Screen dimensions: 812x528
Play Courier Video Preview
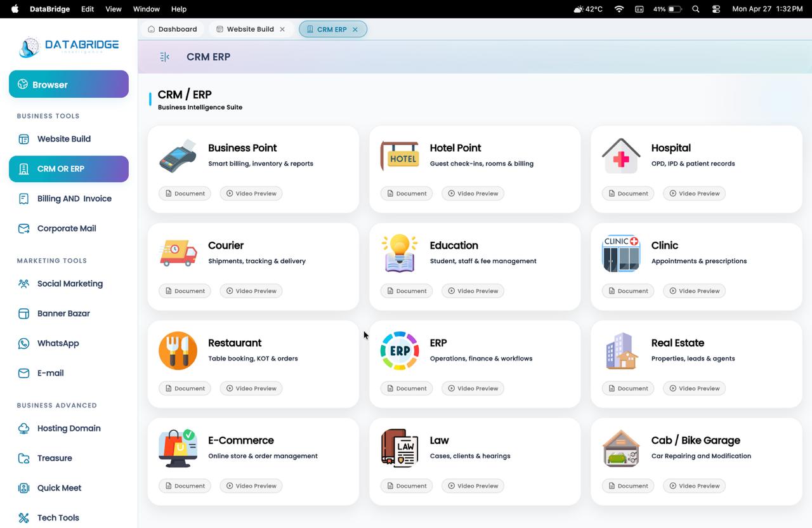coord(251,291)
